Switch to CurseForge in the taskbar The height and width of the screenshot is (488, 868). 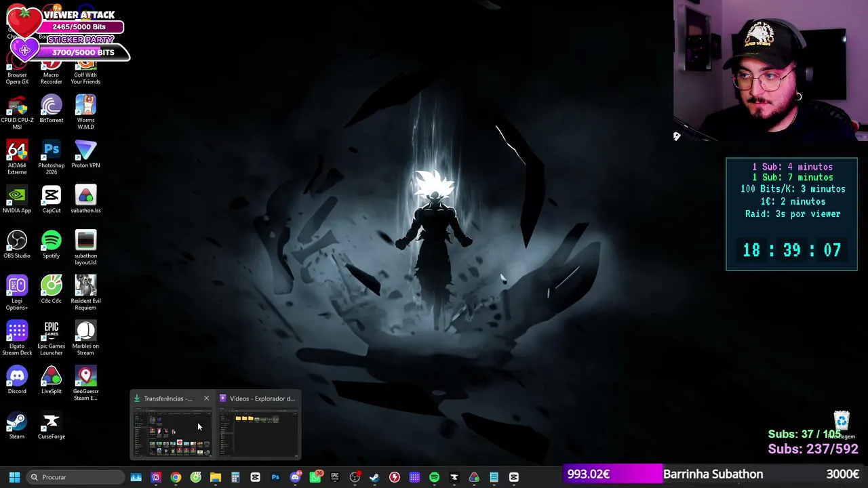(x=454, y=477)
